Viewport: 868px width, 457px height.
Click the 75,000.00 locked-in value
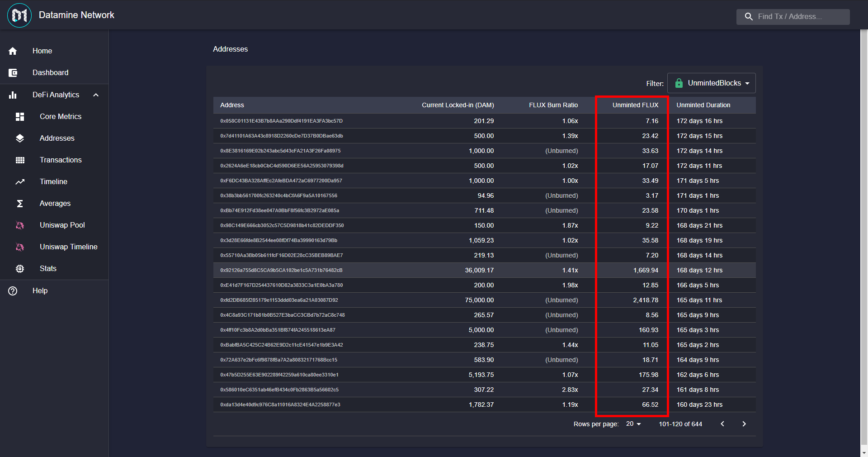479,300
